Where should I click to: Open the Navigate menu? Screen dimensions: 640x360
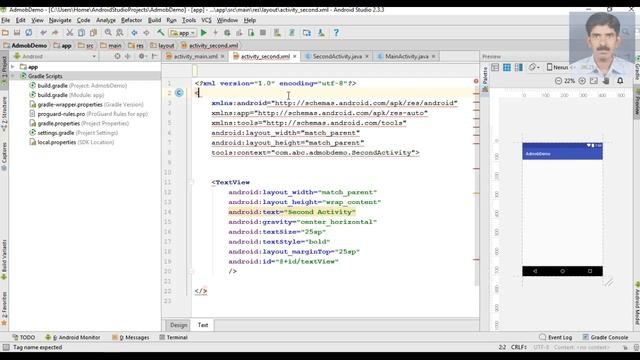click(60, 20)
